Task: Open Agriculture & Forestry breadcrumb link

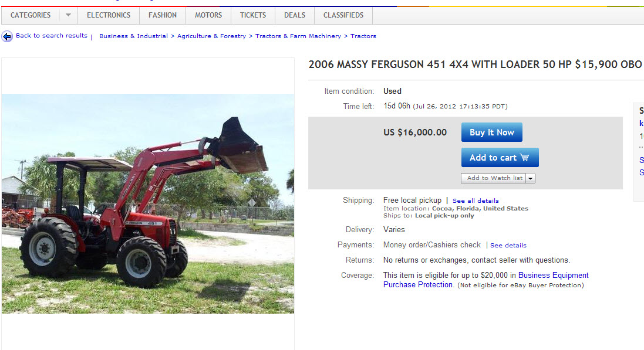Action: (211, 36)
